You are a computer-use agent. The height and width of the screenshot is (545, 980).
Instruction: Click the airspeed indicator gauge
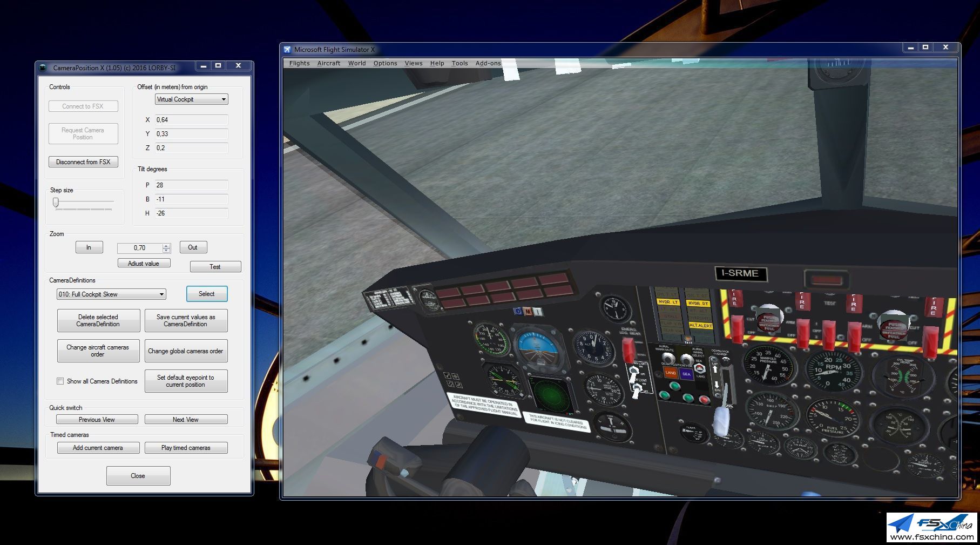[x=491, y=340]
